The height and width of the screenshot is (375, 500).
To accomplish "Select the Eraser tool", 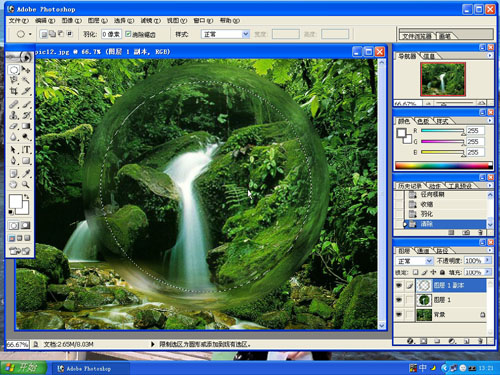I will tap(14, 126).
